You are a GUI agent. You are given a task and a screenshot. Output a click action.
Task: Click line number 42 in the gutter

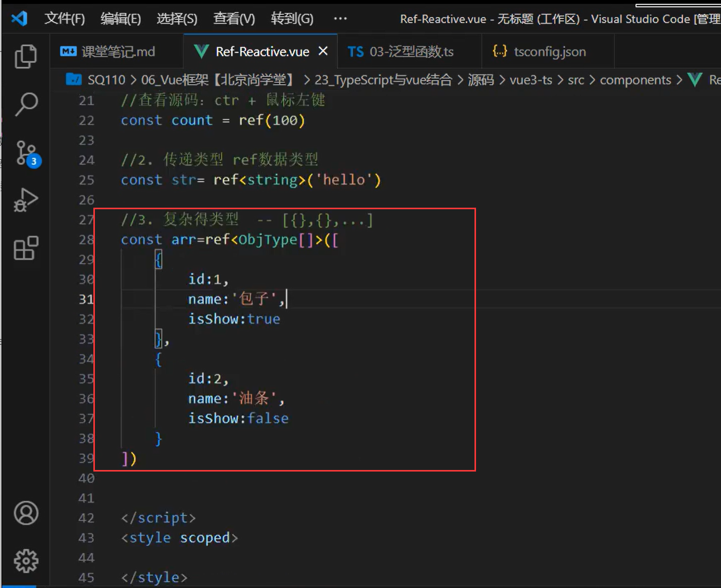point(87,518)
